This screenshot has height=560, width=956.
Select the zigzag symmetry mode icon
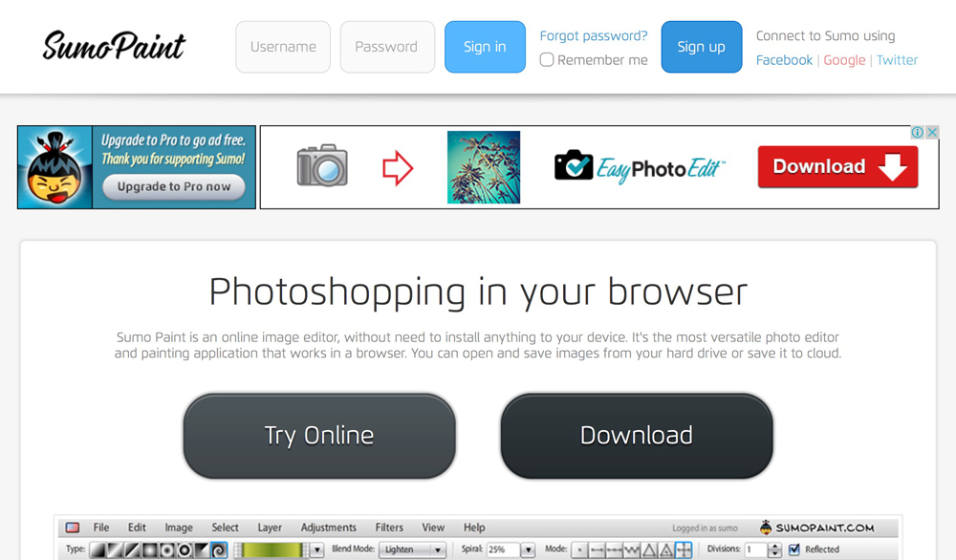(x=632, y=550)
